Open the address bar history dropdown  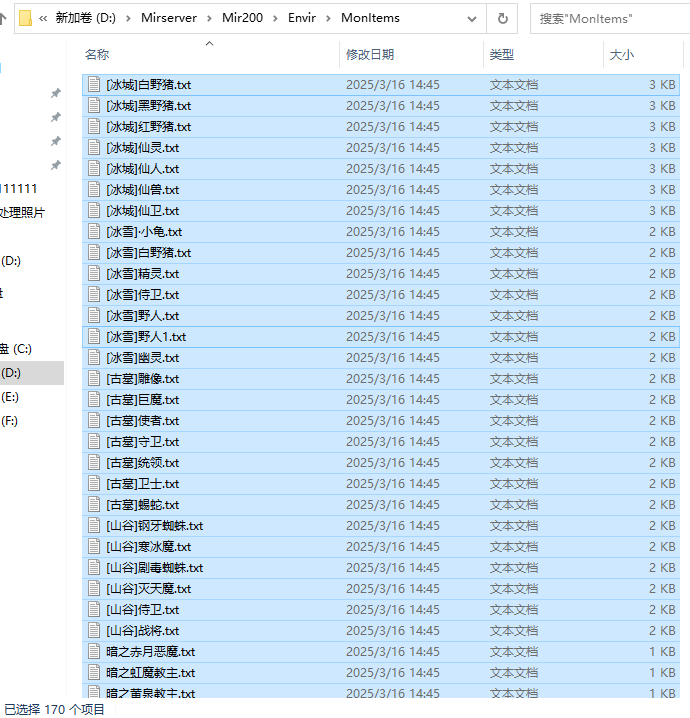472,19
